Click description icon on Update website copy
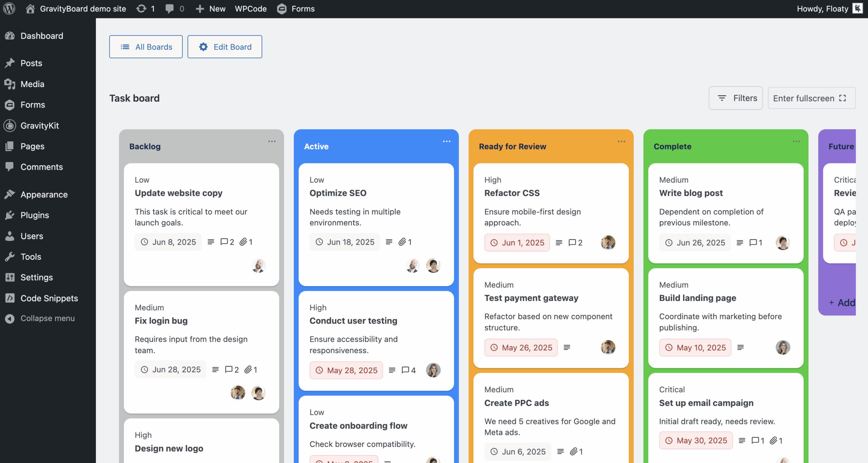The image size is (868, 463). click(211, 242)
